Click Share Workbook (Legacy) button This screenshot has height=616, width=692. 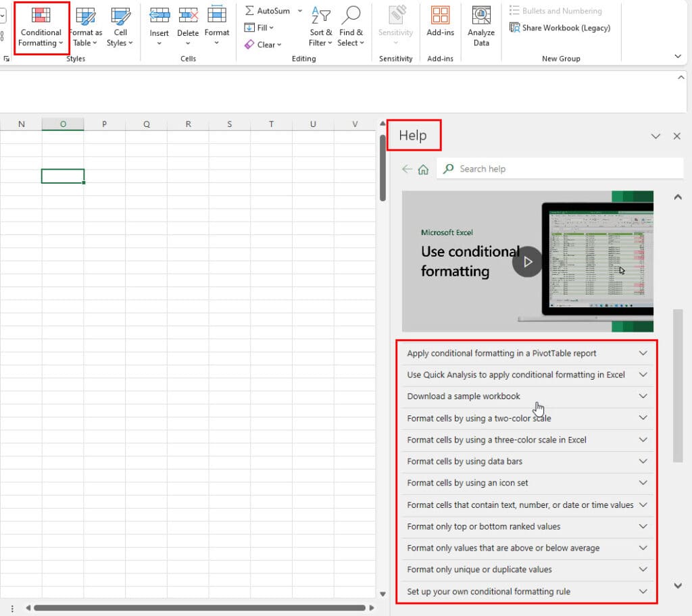pyautogui.click(x=560, y=28)
